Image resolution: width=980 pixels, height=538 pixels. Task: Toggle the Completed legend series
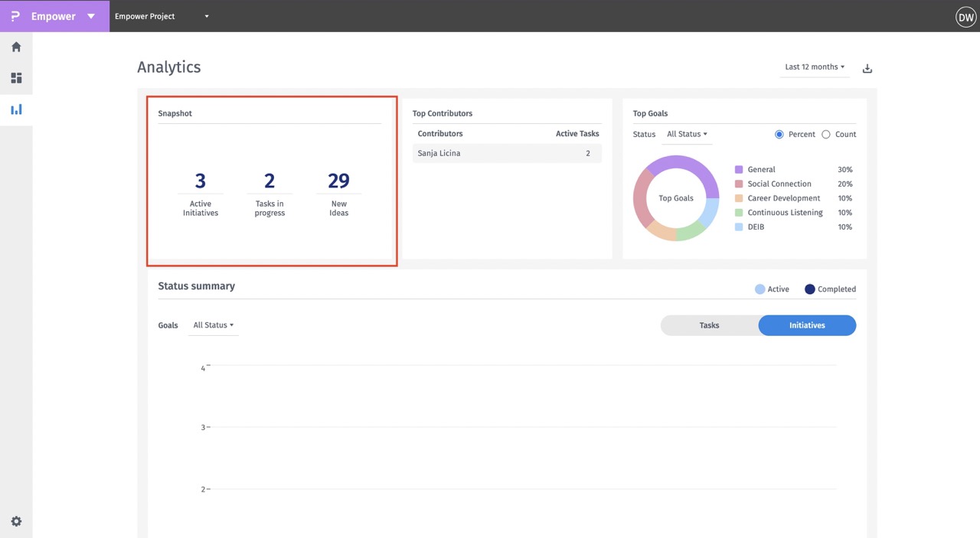pos(830,289)
